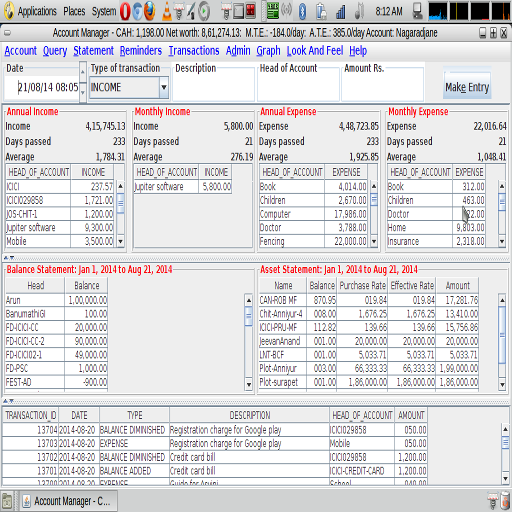Open the Transactions menu

click(x=194, y=51)
